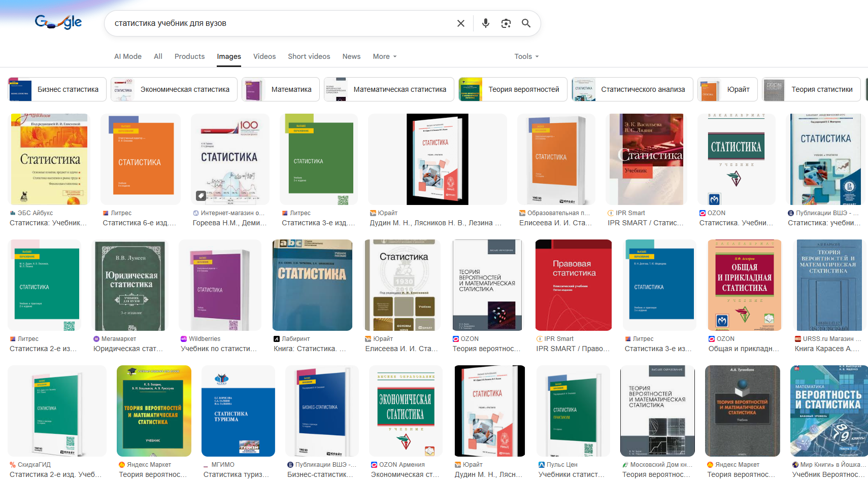
Task: Open the ЭБС Айбукс yellow Статистика cover
Action: (x=49, y=159)
